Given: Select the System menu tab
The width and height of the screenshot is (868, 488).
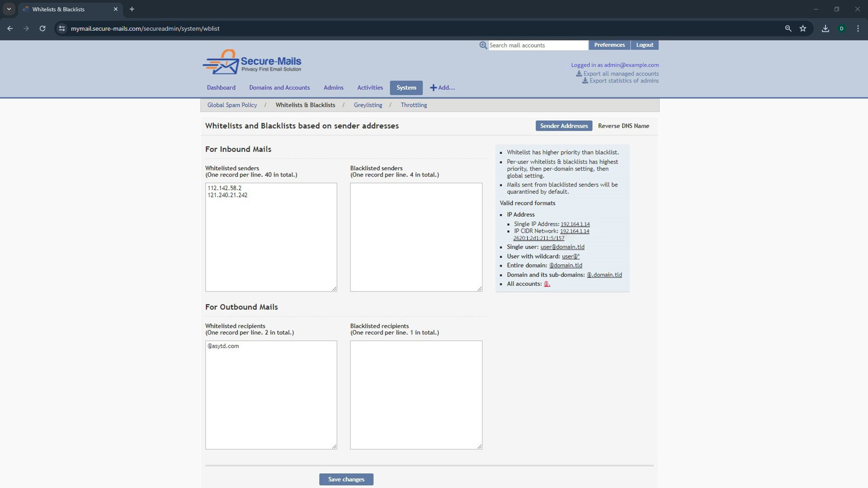Looking at the screenshot, I should pos(406,88).
